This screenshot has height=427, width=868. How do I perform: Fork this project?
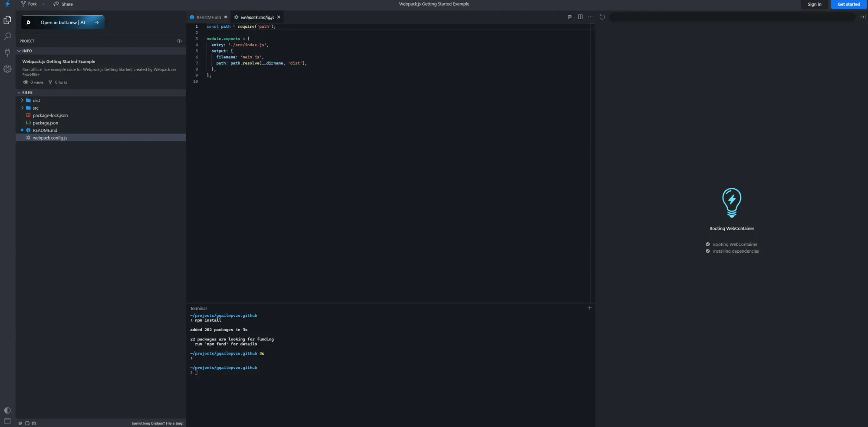pyautogui.click(x=29, y=4)
